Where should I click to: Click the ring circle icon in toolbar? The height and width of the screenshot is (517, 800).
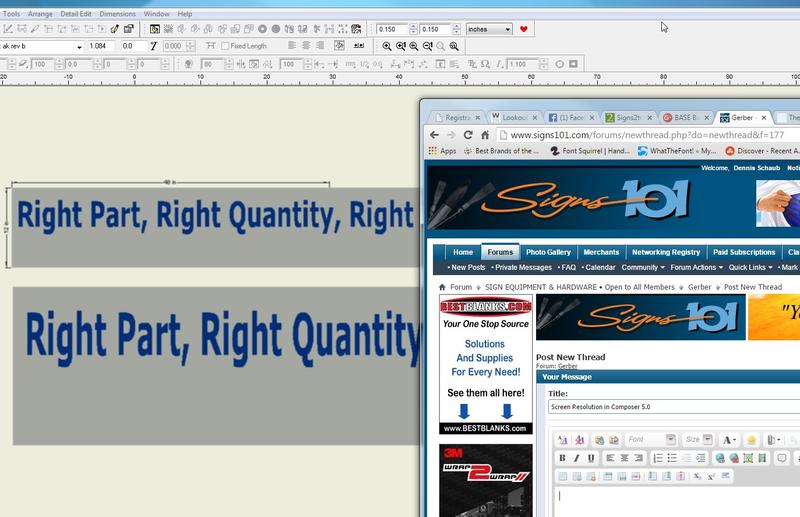coord(262,29)
